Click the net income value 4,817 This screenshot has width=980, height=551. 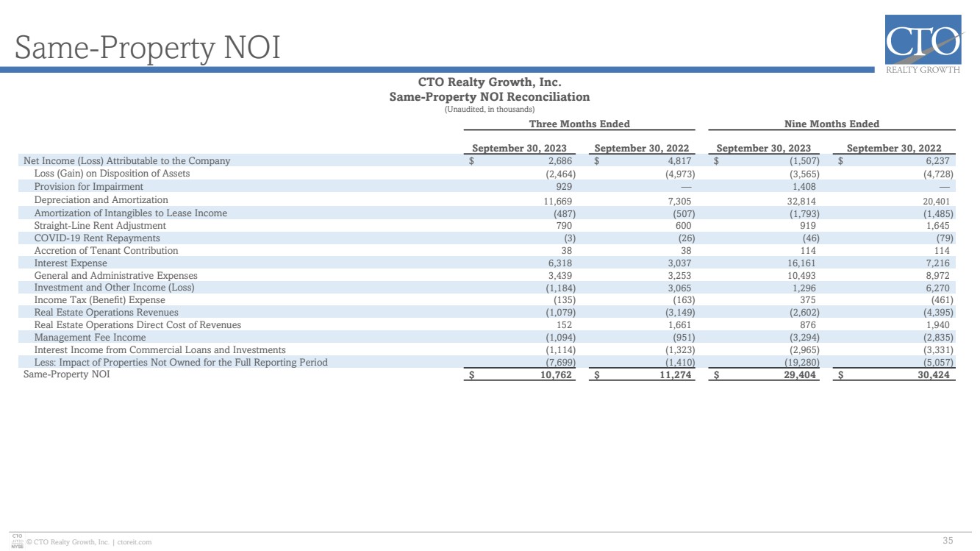tap(678, 161)
